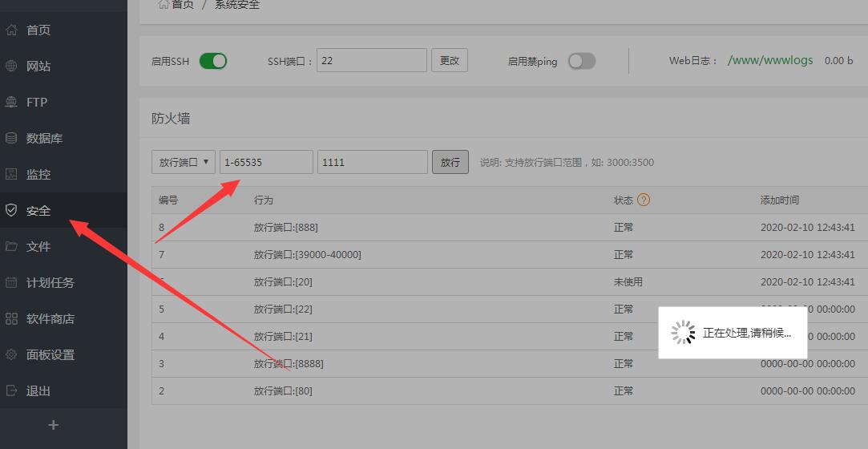This screenshot has width=868, height=449.
Task: Click the globe icon for 网站
Action: click(x=11, y=67)
